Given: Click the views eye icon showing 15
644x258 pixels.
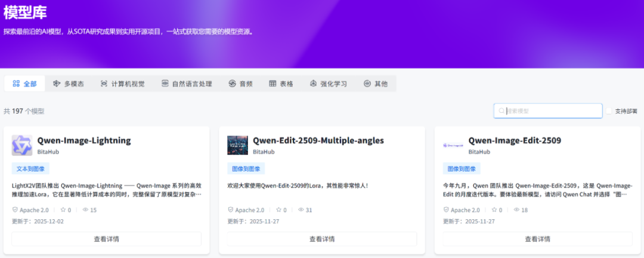Looking at the screenshot, I should click(85, 210).
